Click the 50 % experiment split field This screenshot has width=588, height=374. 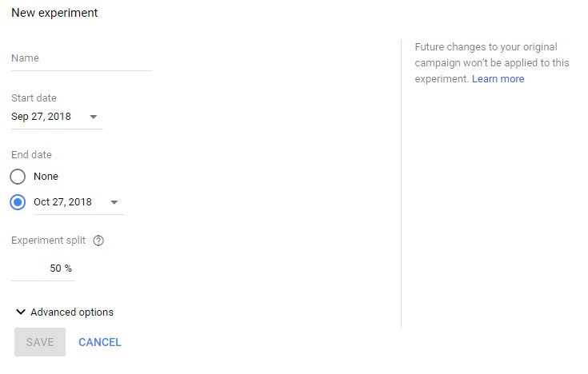pos(44,269)
